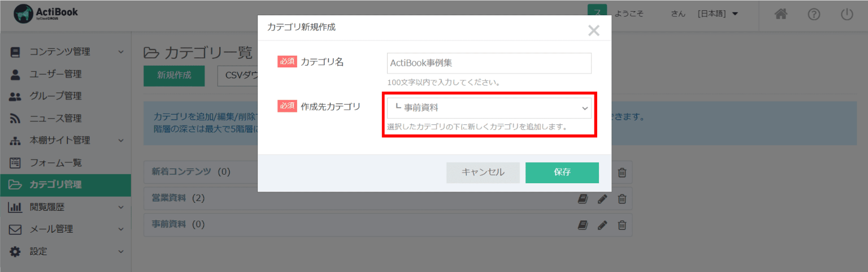The height and width of the screenshot is (272, 868).
Task: Open help via question mark icon
Action: point(814,15)
